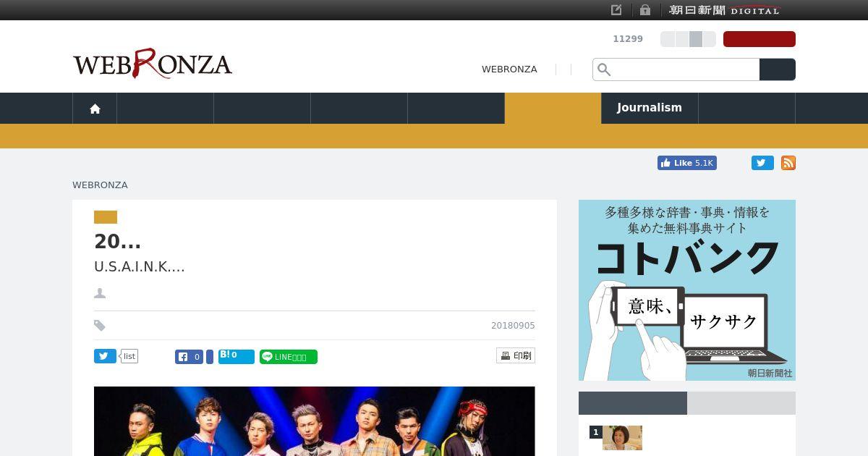This screenshot has width=868, height=456.
Task: Click the author person icon
Action: (x=100, y=293)
